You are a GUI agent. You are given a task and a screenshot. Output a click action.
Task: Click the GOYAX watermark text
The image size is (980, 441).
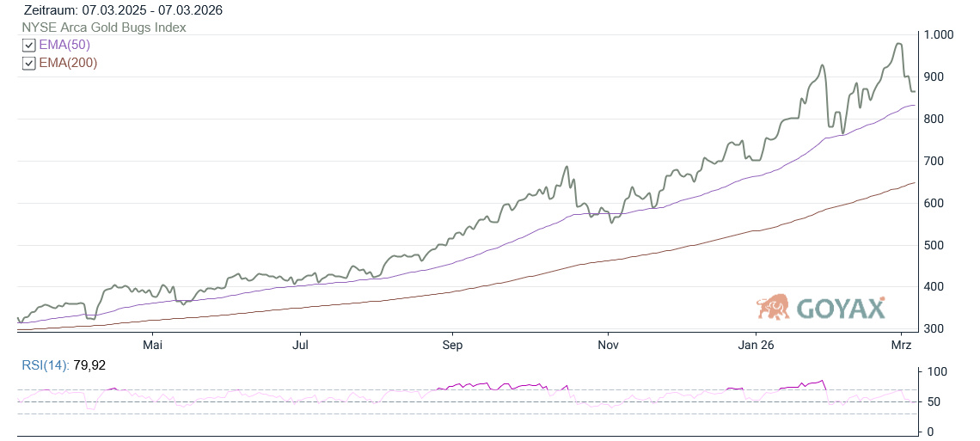[841, 308]
